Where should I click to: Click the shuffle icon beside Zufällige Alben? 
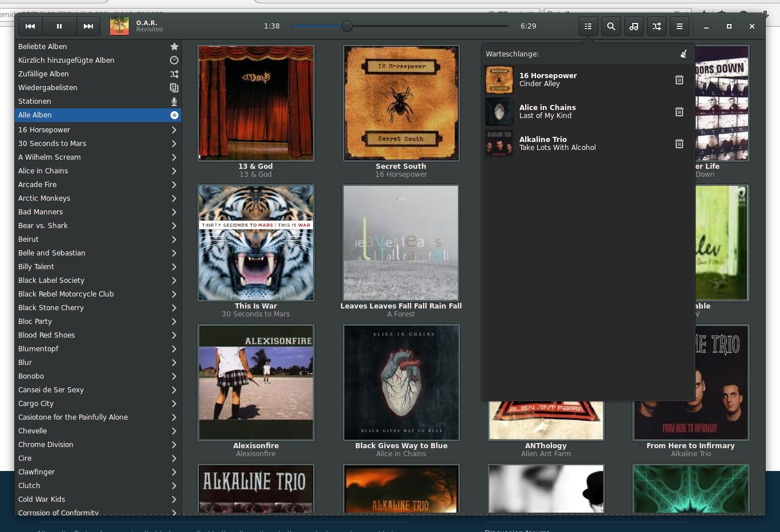point(174,74)
